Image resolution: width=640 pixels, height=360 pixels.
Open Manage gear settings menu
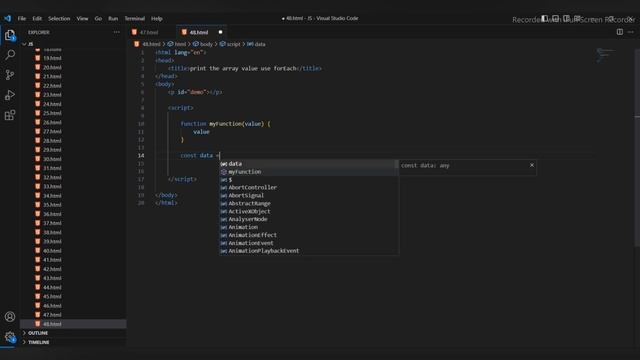click(x=10, y=337)
